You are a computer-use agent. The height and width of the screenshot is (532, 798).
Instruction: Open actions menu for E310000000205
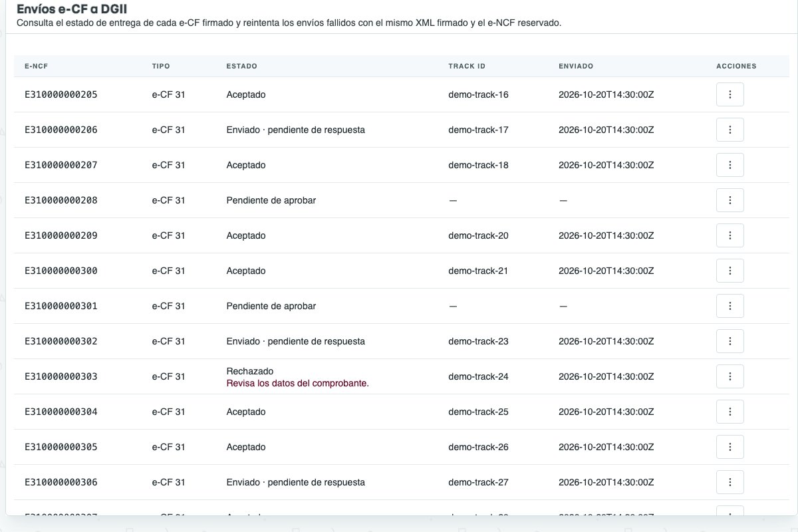click(x=730, y=94)
